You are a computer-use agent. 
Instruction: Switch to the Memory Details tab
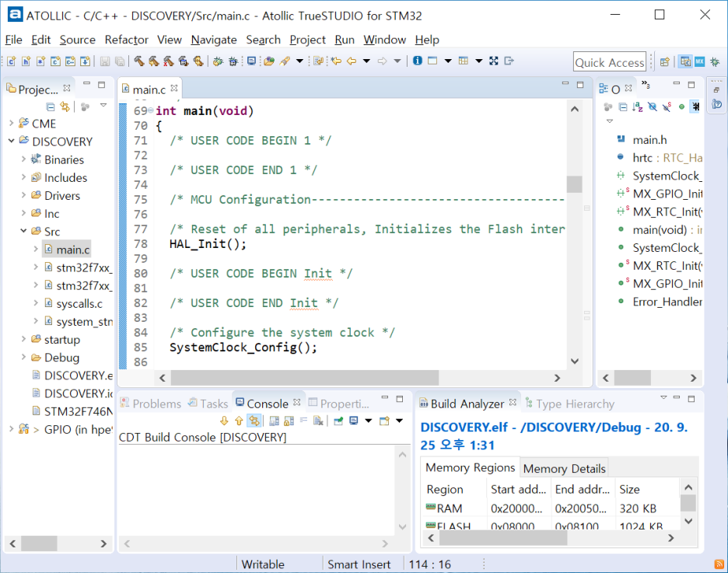564,469
